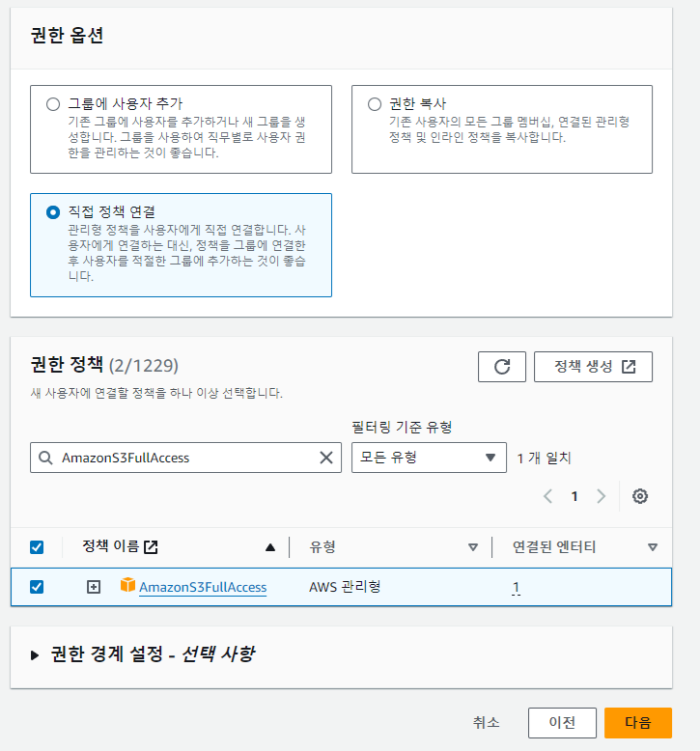The width and height of the screenshot is (700, 751).
Task: Select the 그룹에 사용자 추가 radio option
Action: [53, 104]
